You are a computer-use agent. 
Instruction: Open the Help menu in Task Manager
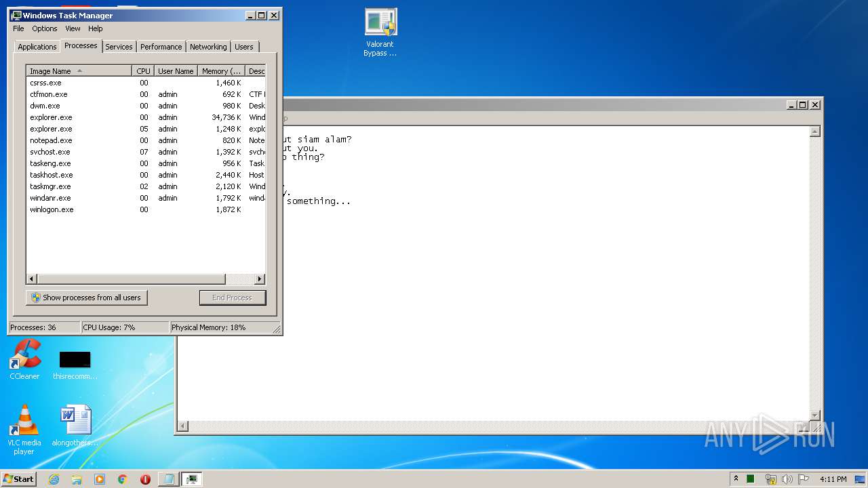point(96,28)
